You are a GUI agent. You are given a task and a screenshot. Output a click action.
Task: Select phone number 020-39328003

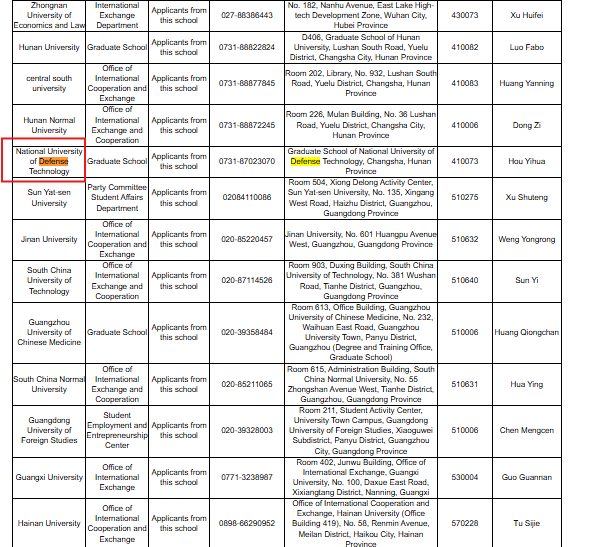(x=247, y=430)
